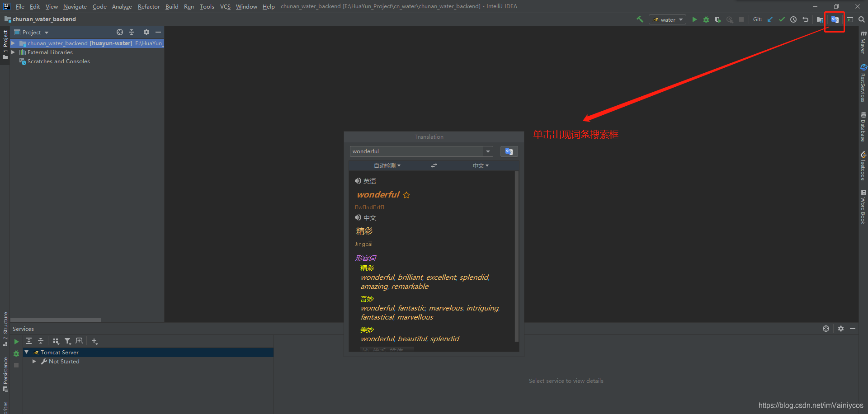Open the Word Book side tab
The image size is (868, 414).
[863, 207]
